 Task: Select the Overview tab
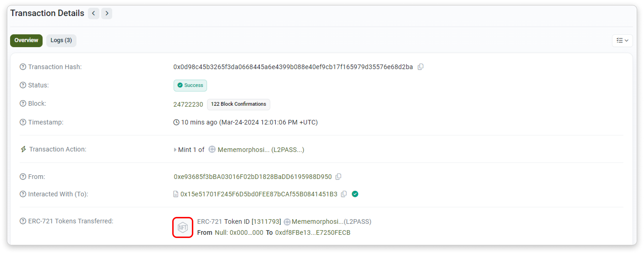pos(26,41)
